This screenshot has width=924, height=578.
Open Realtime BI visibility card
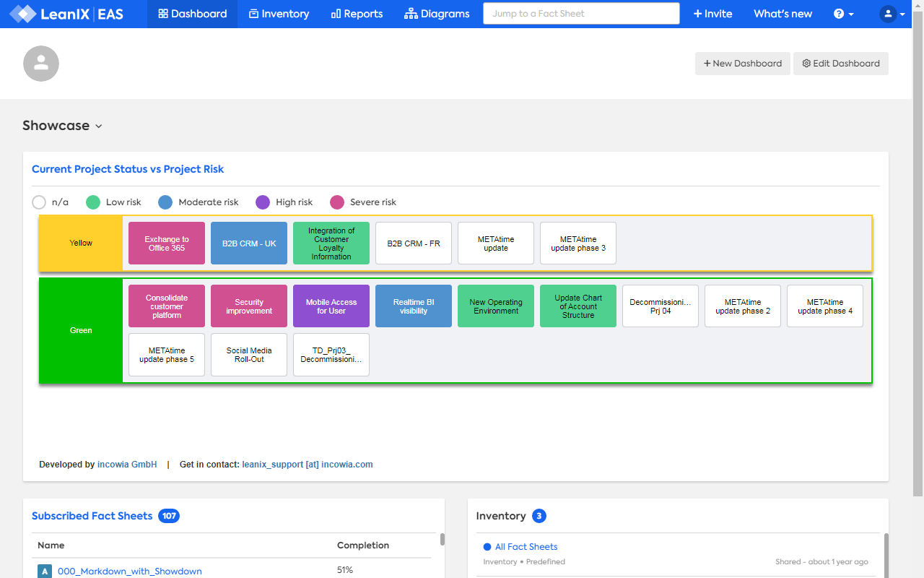point(414,306)
